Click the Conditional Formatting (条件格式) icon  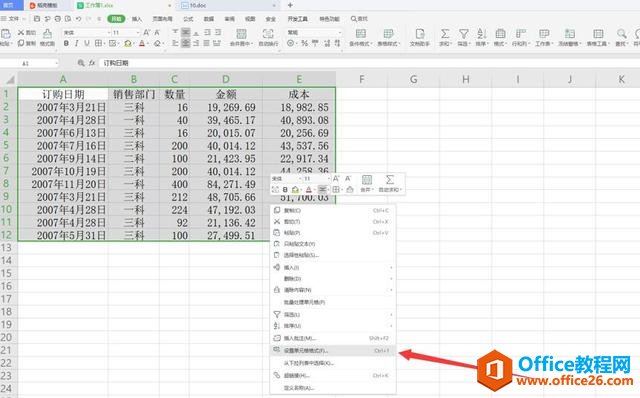coord(360,33)
